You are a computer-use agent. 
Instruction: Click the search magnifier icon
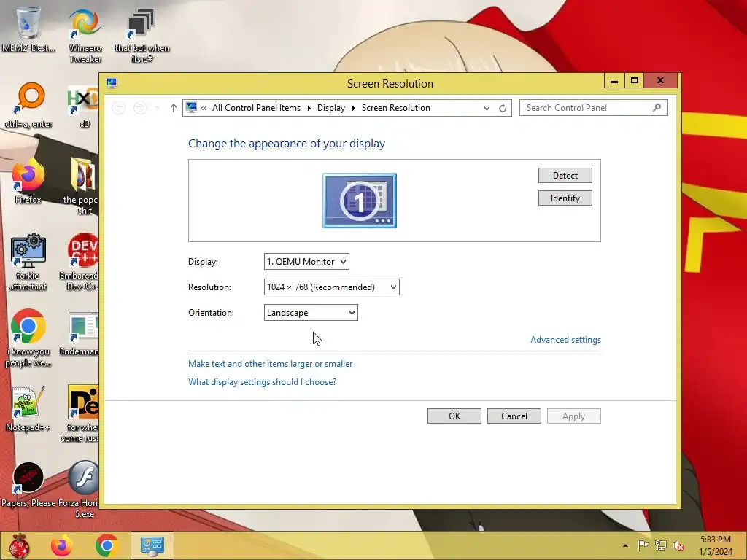click(x=657, y=108)
